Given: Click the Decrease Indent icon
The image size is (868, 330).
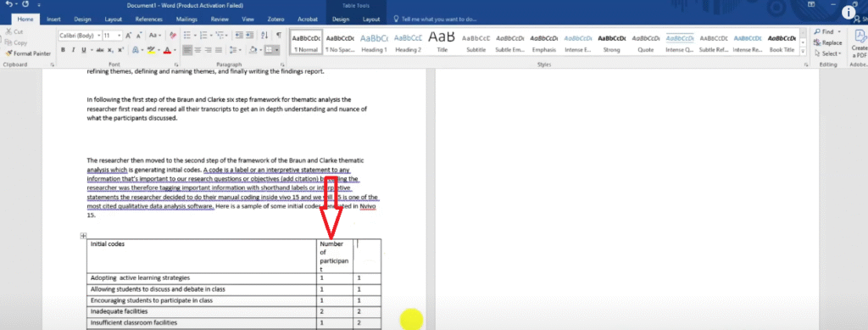Looking at the screenshot, I should 239,36.
